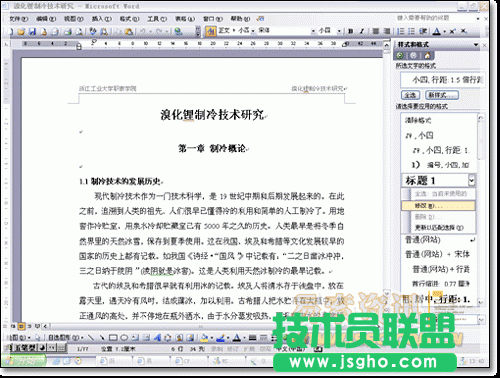Image resolution: width=500 pixels, height=378 pixels.
Task: Open the 表格 (Table) menu
Action: pyautogui.click(x=185, y=19)
